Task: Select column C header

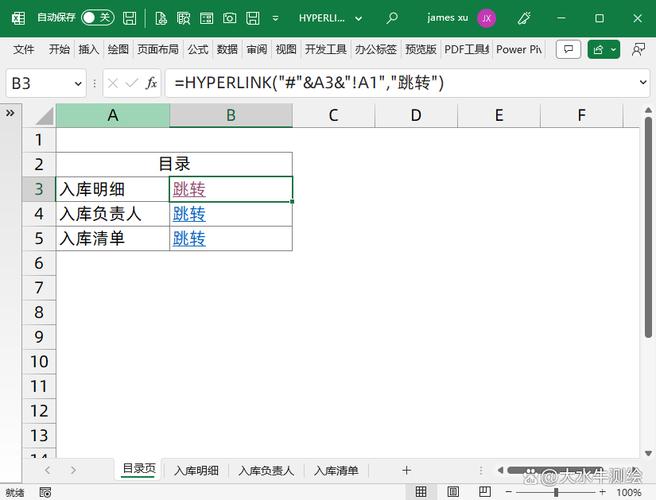Action: click(x=333, y=115)
